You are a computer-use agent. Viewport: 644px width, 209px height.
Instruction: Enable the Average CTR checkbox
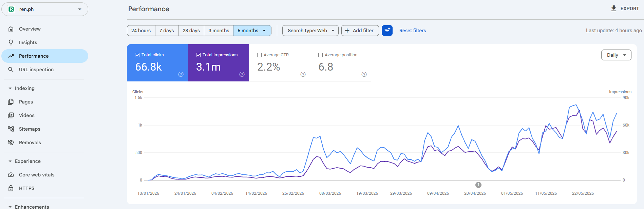point(260,55)
